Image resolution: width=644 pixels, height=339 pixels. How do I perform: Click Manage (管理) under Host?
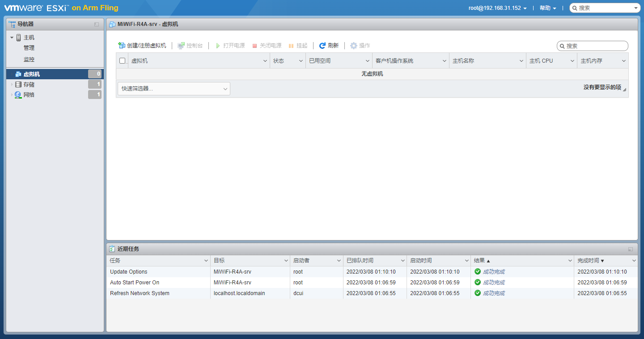(29, 48)
